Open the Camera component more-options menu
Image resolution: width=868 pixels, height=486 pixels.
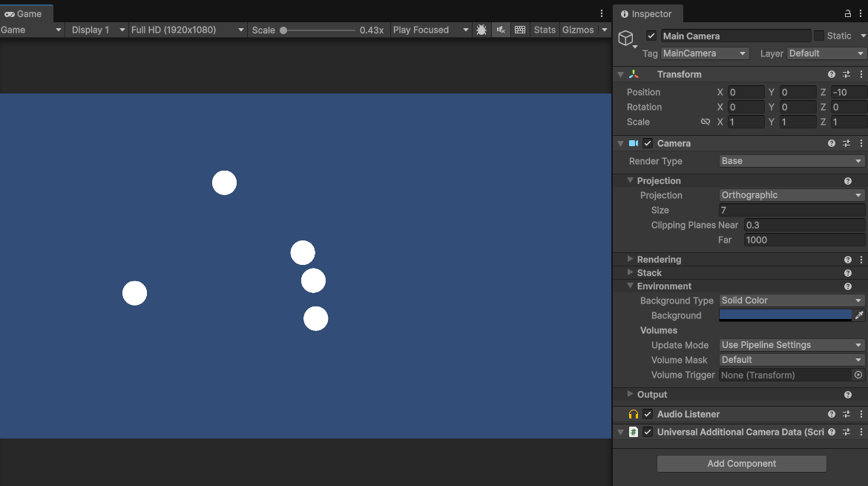861,143
